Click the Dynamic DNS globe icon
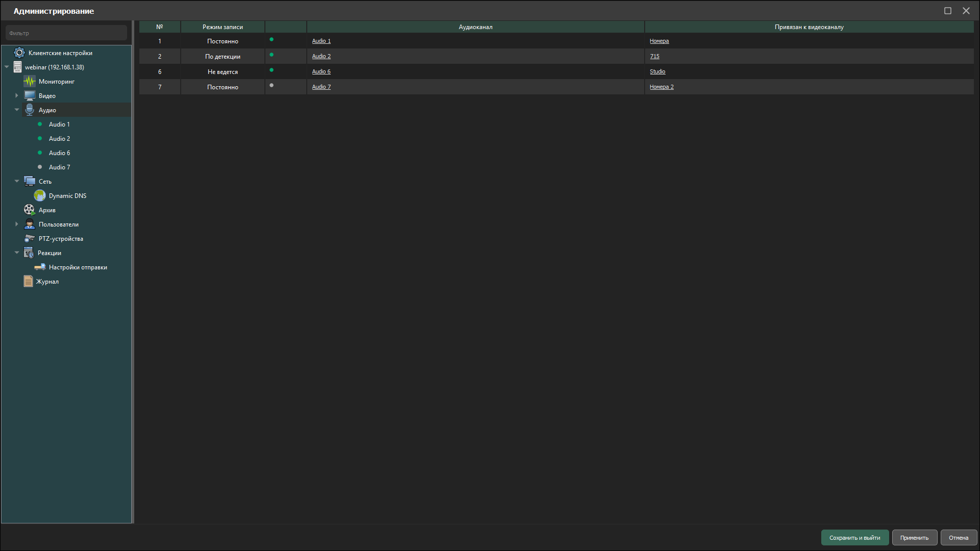 tap(40, 196)
